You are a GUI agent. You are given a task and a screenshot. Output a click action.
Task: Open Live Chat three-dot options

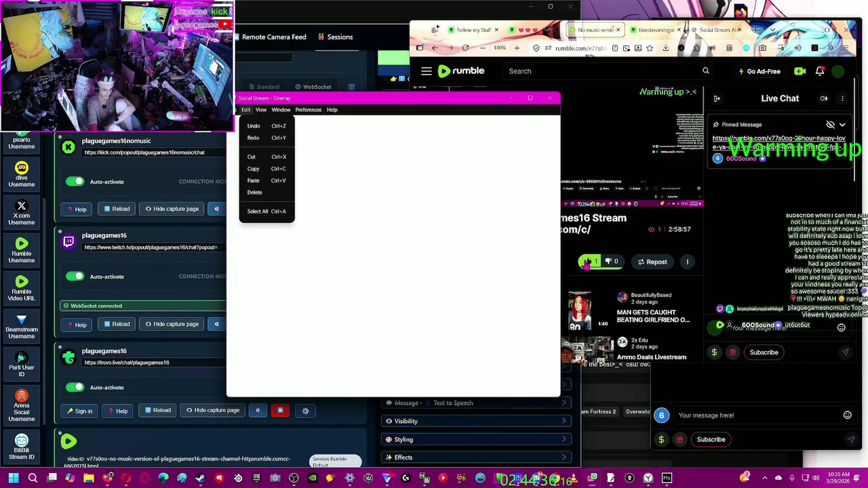842,98
